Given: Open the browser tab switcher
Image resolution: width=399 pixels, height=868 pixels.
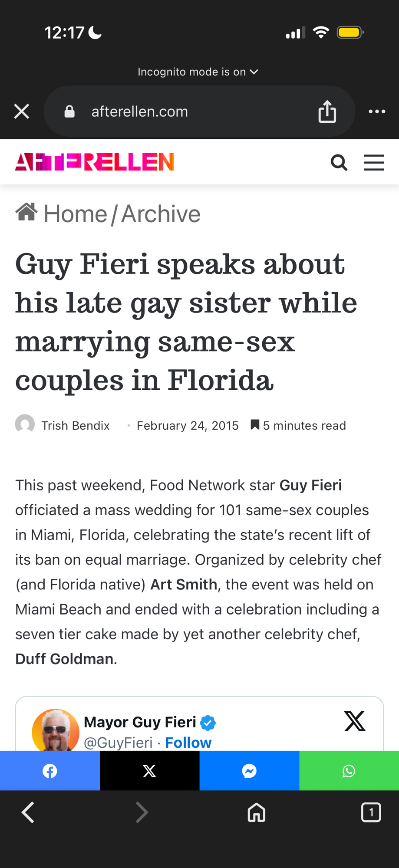Looking at the screenshot, I should click(x=371, y=812).
